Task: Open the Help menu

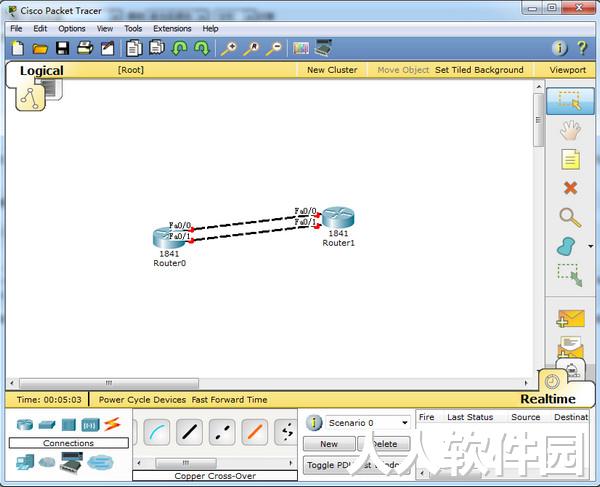Action: click(210, 29)
